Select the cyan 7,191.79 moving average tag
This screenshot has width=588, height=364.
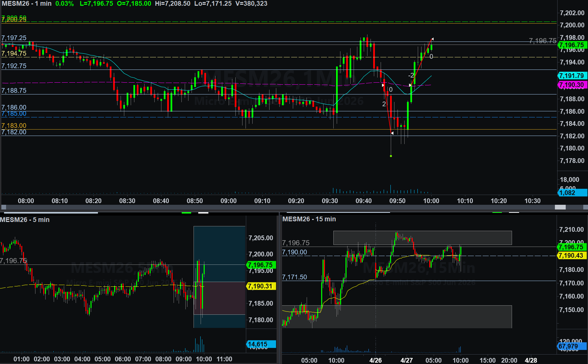coord(571,76)
